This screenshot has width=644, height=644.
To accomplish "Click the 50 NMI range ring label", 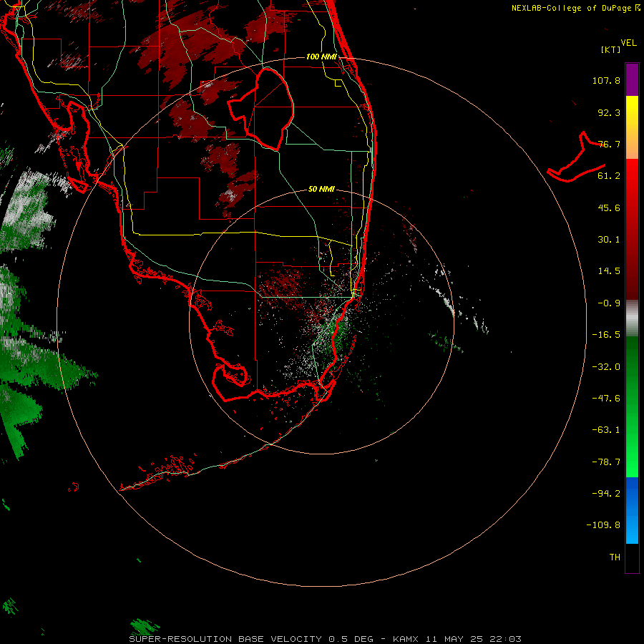I will (x=321, y=190).
